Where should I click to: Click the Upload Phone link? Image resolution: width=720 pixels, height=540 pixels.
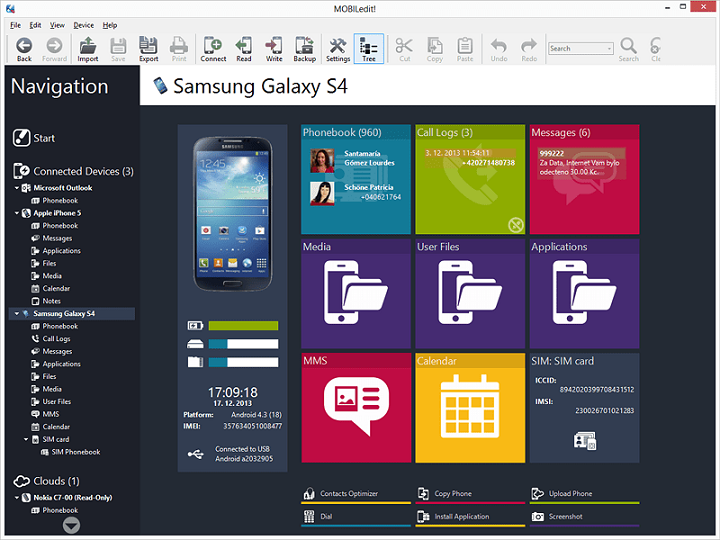click(585, 494)
